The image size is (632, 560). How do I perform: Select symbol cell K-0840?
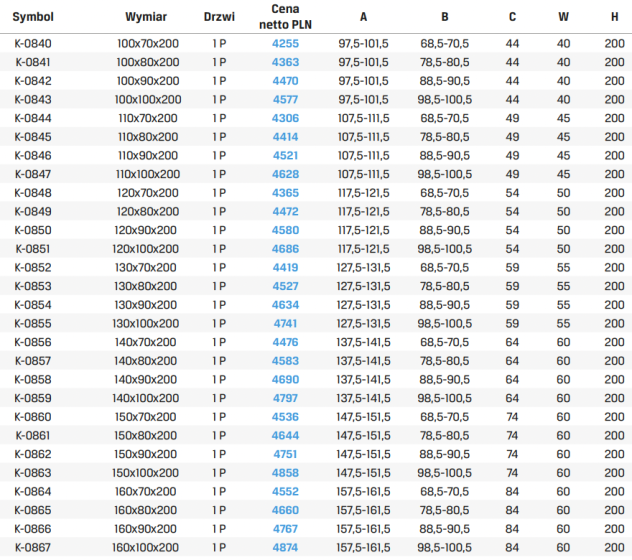33,44
